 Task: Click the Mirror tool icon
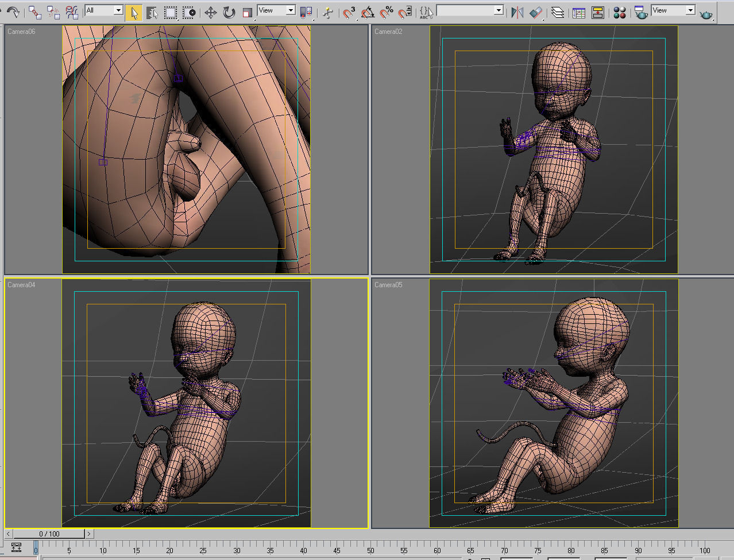coord(517,12)
